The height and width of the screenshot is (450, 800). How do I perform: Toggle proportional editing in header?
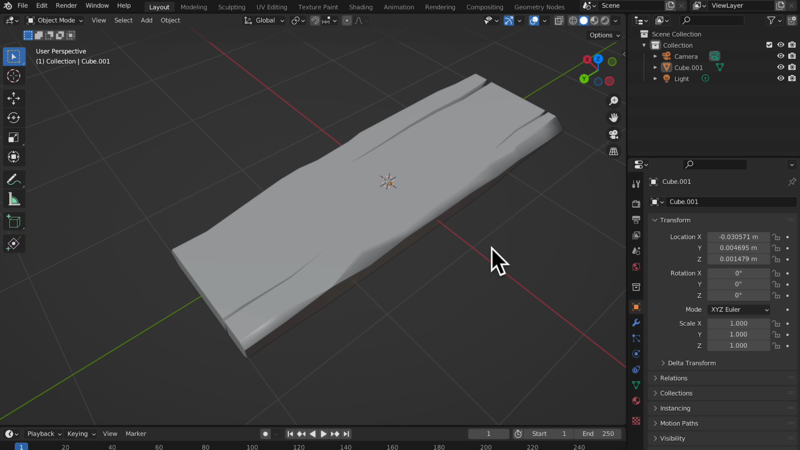click(x=347, y=20)
